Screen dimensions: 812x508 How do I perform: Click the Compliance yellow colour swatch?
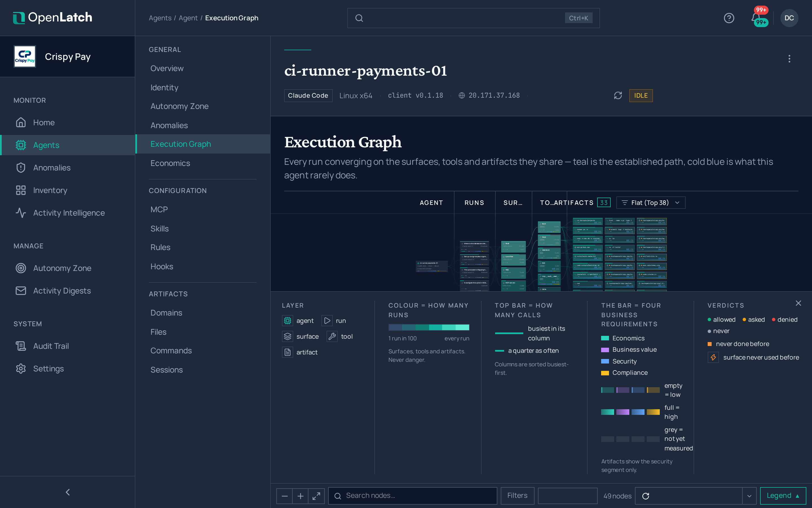coord(605,373)
